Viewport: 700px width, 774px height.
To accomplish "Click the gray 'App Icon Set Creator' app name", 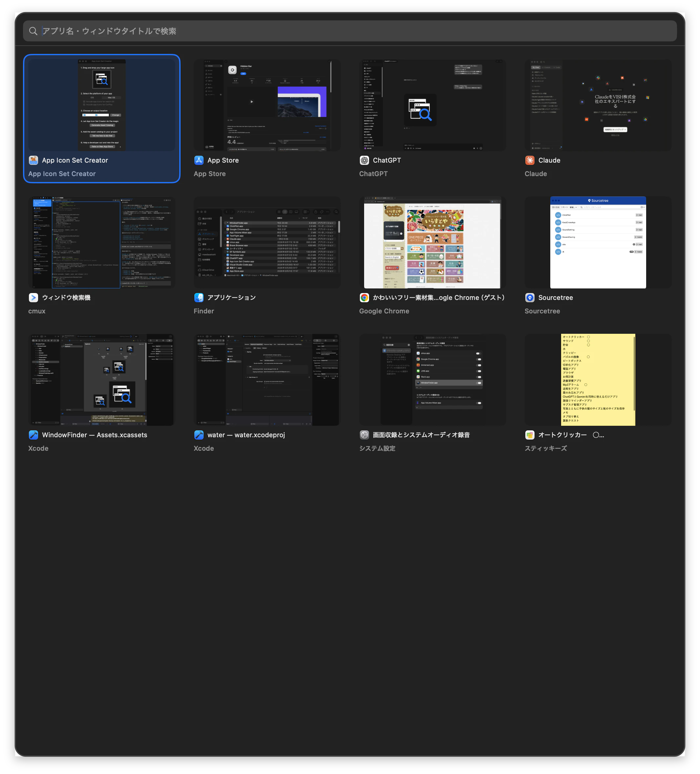I will pyautogui.click(x=62, y=173).
